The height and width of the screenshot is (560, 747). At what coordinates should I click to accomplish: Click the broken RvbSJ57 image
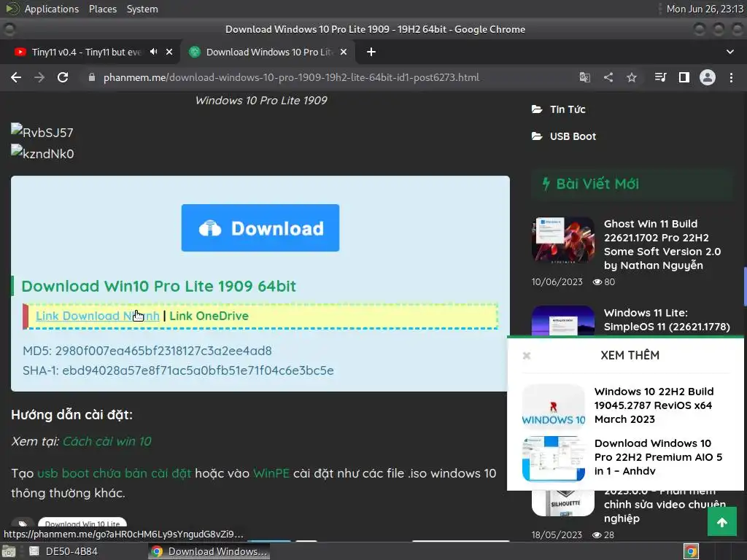(x=42, y=132)
